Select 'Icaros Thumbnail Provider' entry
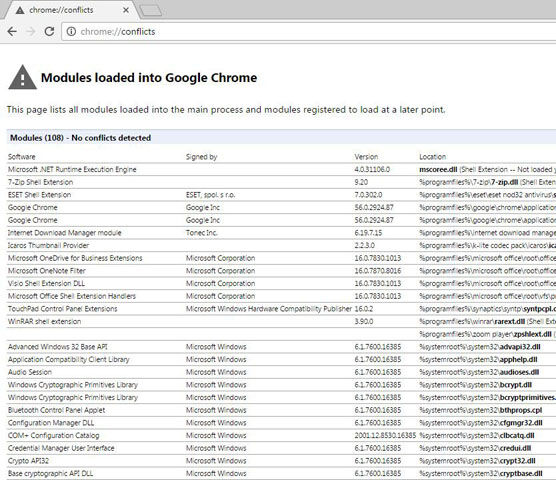Viewport: 556px width, 480px height. [48, 245]
